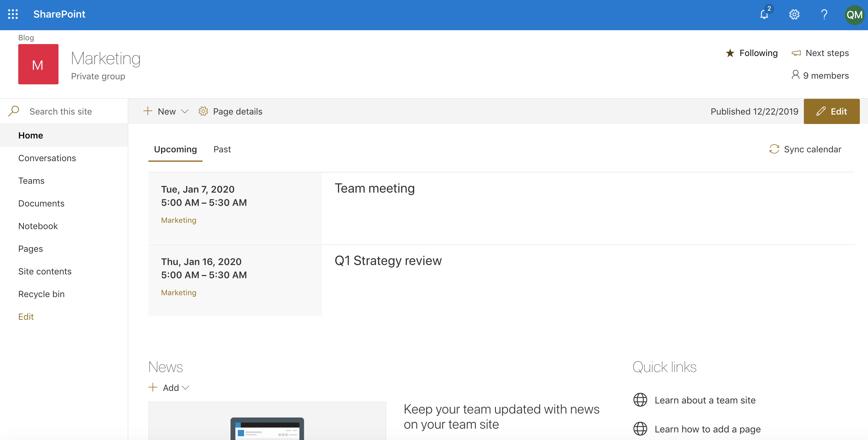Click Marketing link under Jan 16 event

coord(179,293)
